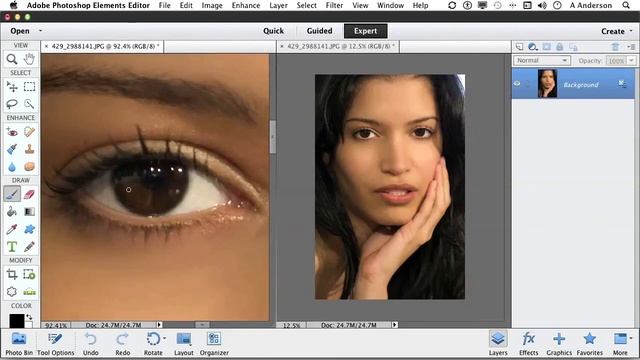This screenshot has width=640, height=360.
Task: Select the Sponge tool
Action: pos(29,167)
